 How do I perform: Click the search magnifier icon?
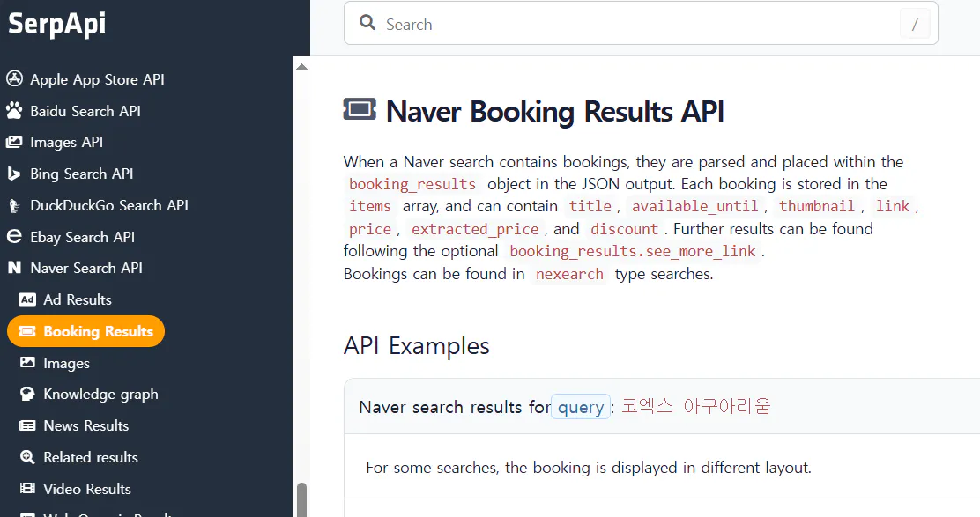(367, 23)
